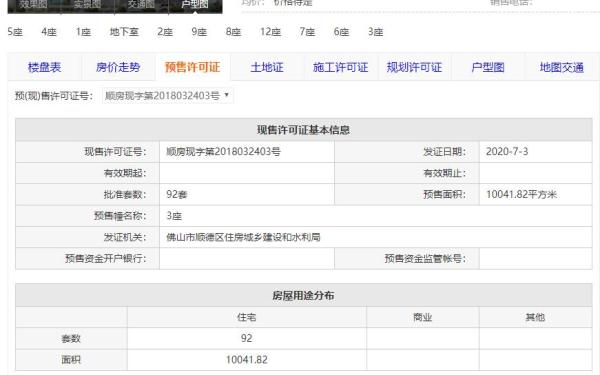Click the 7座 building link

(x=307, y=32)
